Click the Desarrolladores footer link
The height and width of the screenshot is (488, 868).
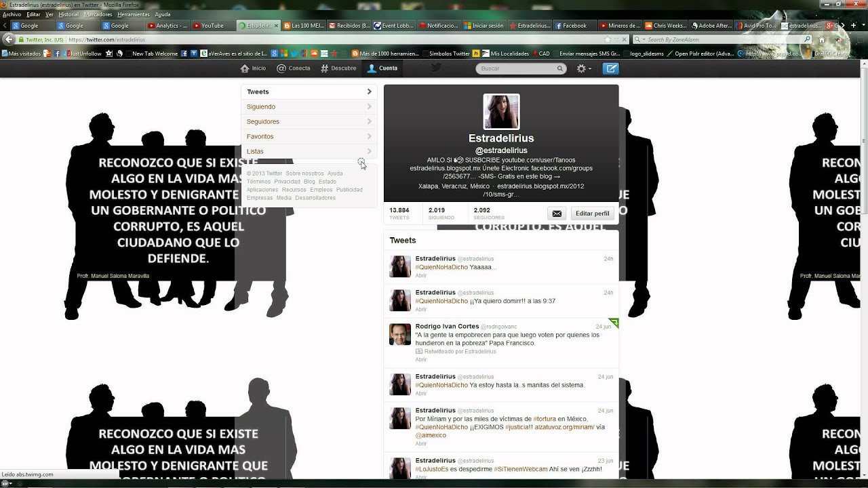point(315,198)
